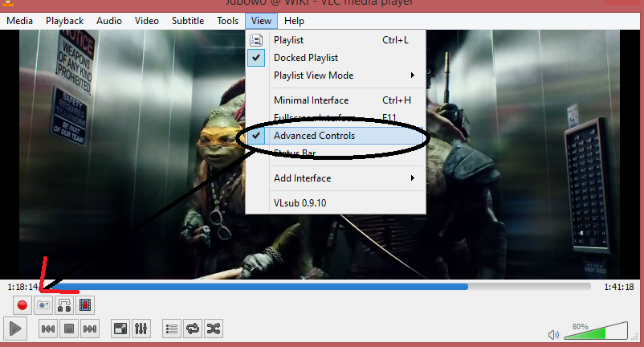The width and height of the screenshot is (644, 347).
Task: Open the Playback menu
Action: click(64, 21)
